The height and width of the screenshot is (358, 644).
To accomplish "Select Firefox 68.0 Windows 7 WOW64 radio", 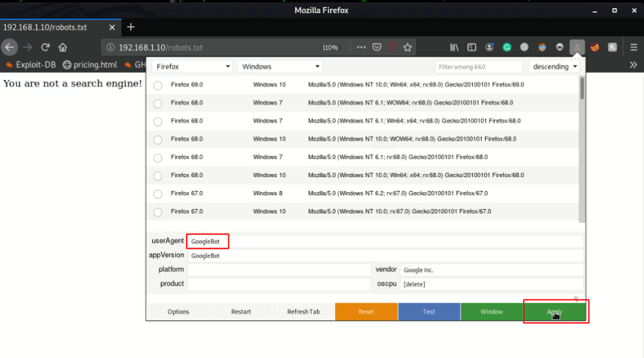I will (x=158, y=104).
